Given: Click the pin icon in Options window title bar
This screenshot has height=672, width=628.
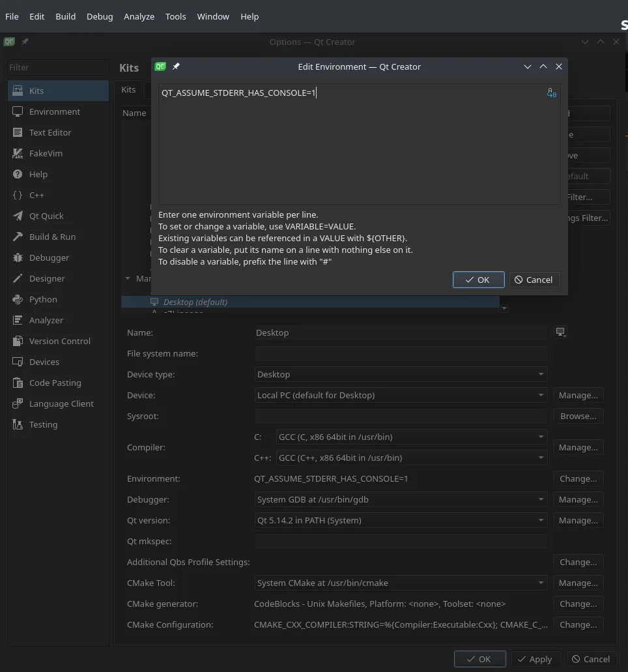Looking at the screenshot, I should pyautogui.click(x=25, y=42).
